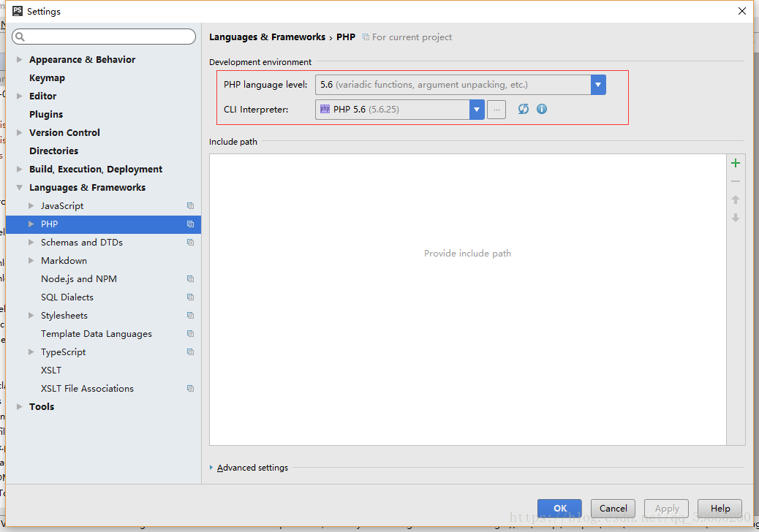Expand the PHP tree node arrow

click(31, 224)
